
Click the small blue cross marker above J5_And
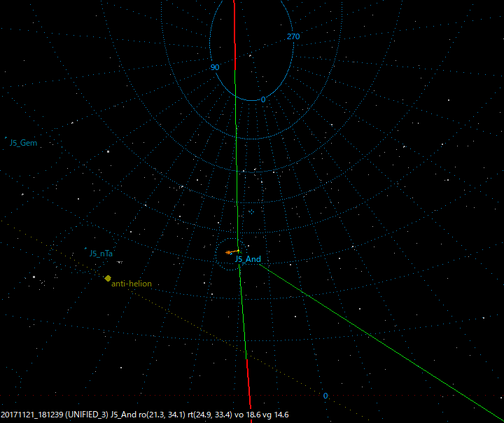[x=251, y=211]
